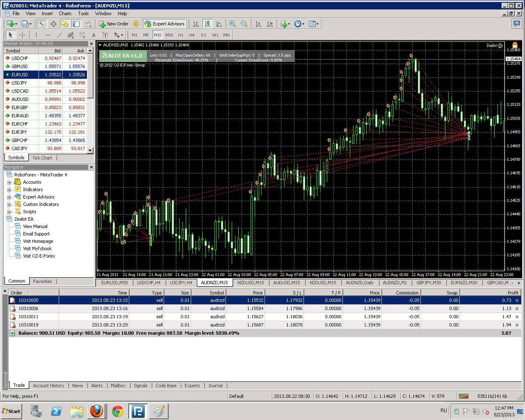This screenshot has height=420, width=525.
Task: Select the Trendline drawing tool
Action: tap(59, 35)
